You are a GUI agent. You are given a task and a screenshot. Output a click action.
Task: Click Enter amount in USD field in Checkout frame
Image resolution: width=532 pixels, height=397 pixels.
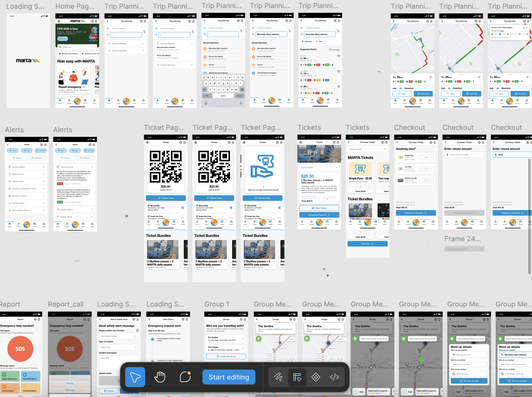tap(464, 155)
